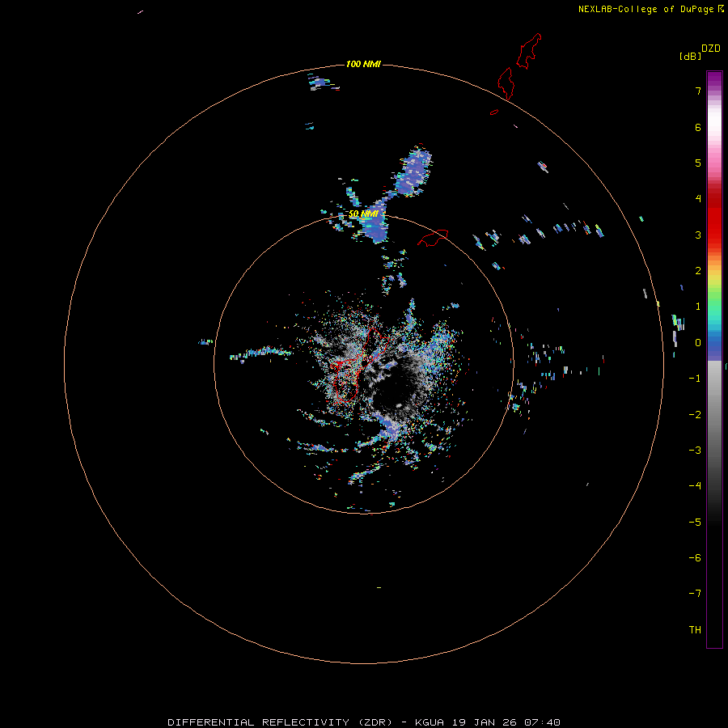Click the -7 dB tick label on the legend
Viewport: 728px width, 728px height.
pyautogui.click(x=695, y=594)
